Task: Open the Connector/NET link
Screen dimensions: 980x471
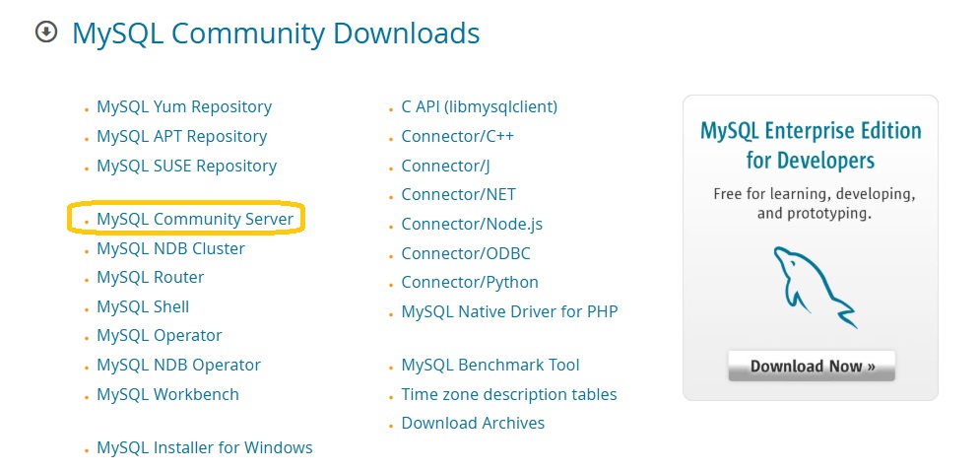Action: [x=459, y=194]
